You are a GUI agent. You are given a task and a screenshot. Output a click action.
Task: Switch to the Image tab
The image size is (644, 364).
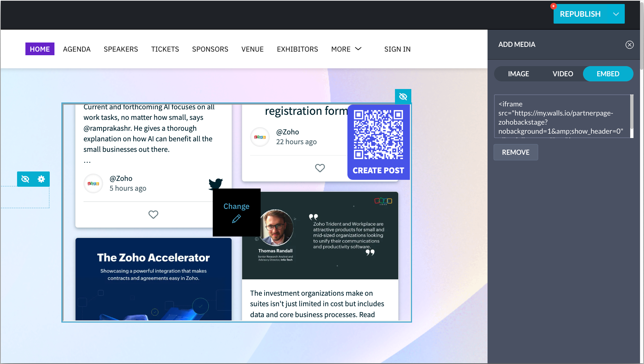click(518, 74)
